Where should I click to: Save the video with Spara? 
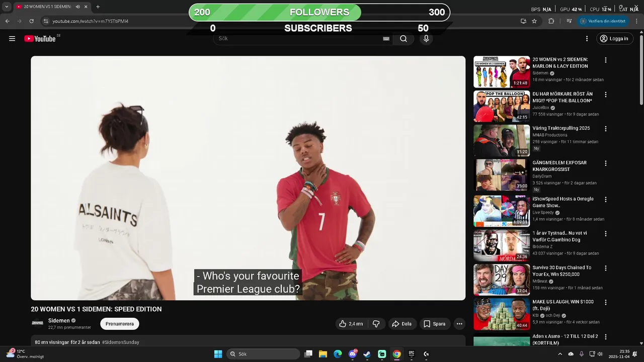[434, 324]
